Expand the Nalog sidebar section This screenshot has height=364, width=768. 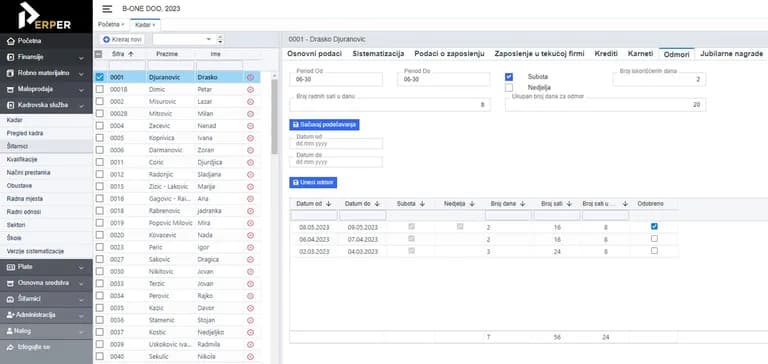tap(46, 331)
